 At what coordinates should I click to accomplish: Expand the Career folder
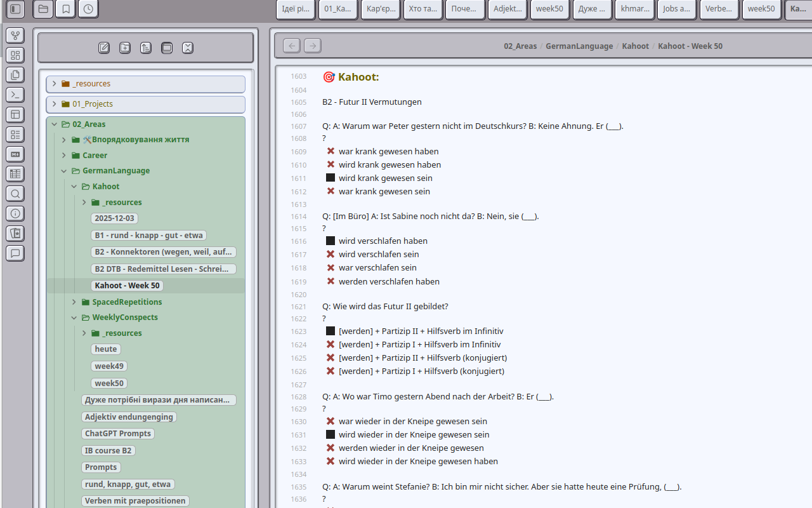[x=64, y=156]
